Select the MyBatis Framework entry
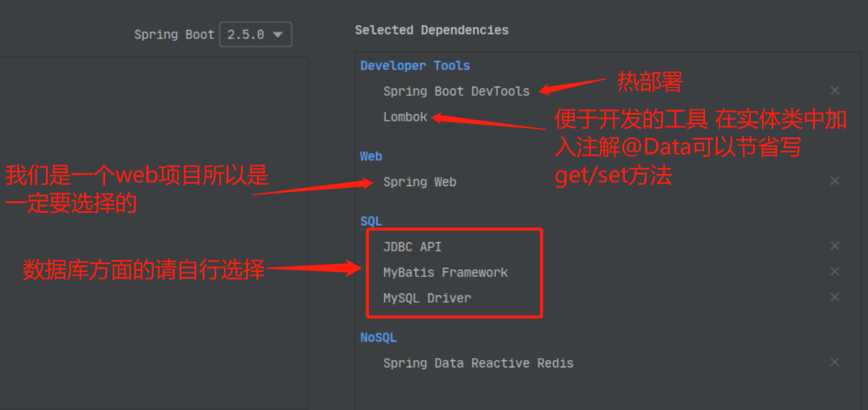The width and height of the screenshot is (868, 410). coord(445,273)
